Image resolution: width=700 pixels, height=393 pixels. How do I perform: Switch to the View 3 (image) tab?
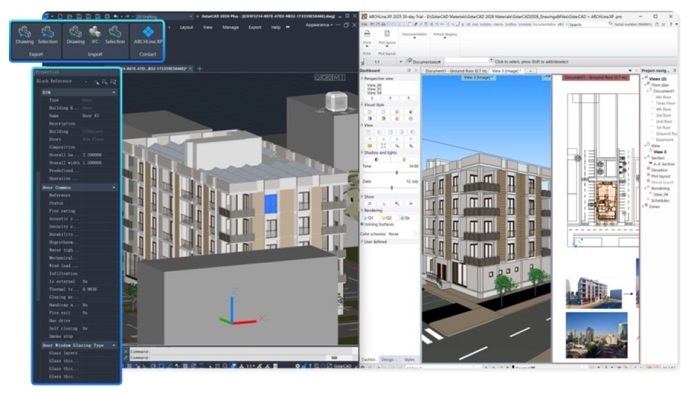tap(505, 71)
